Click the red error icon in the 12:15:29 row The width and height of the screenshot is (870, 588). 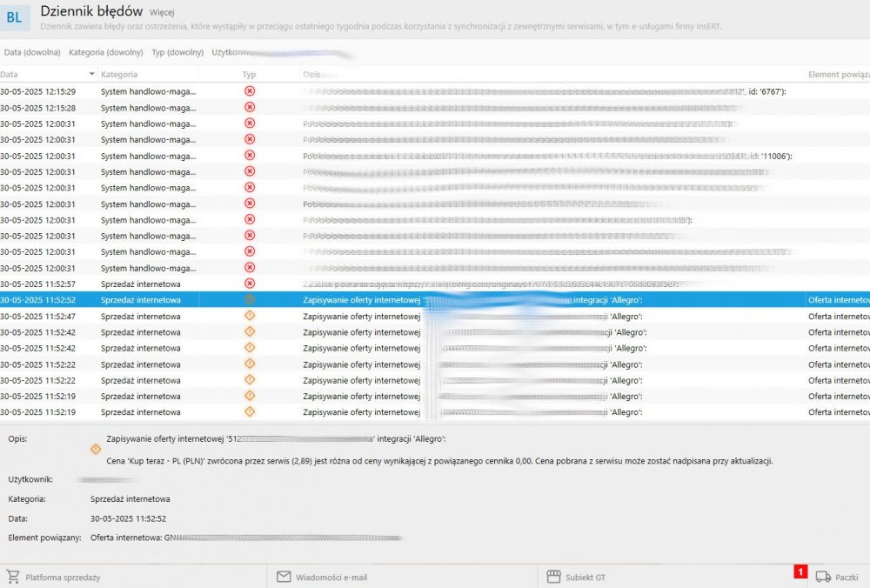[x=250, y=90]
